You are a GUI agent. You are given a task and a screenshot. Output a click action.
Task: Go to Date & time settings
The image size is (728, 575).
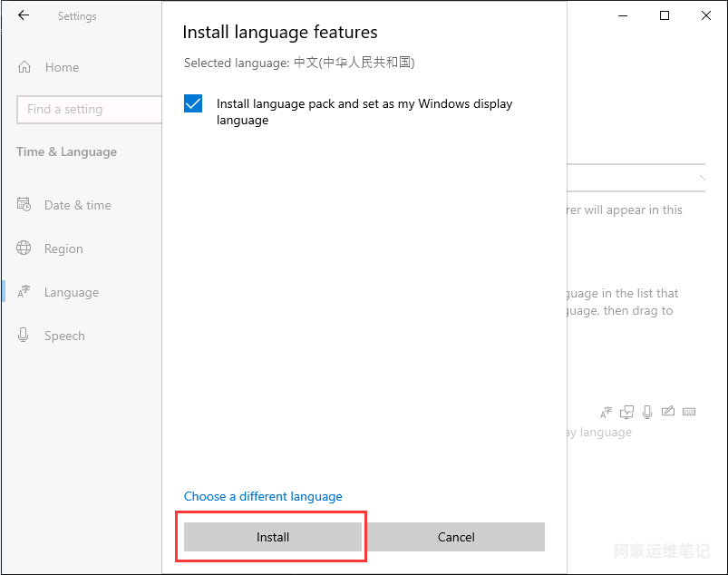[77, 205]
